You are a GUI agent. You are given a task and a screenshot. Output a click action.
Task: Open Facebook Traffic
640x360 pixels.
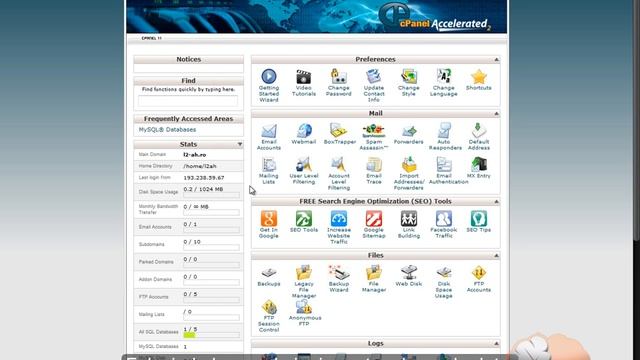pos(444,219)
